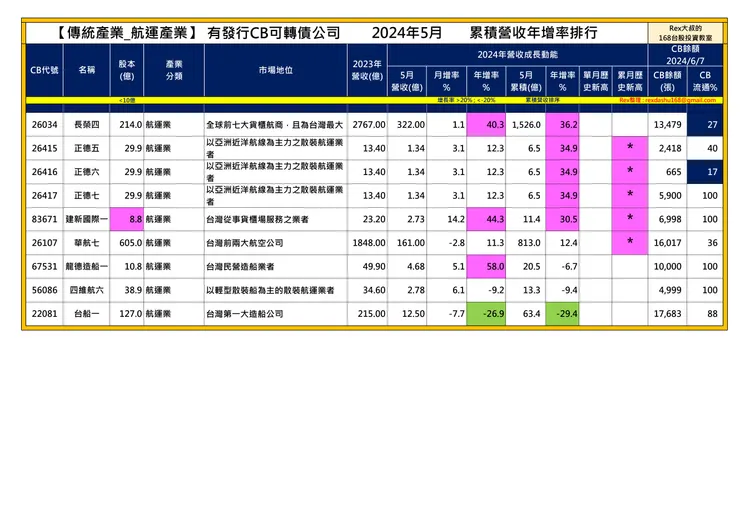Click the name cell 長榮四
The image size is (740, 523).
click(x=86, y=125)
